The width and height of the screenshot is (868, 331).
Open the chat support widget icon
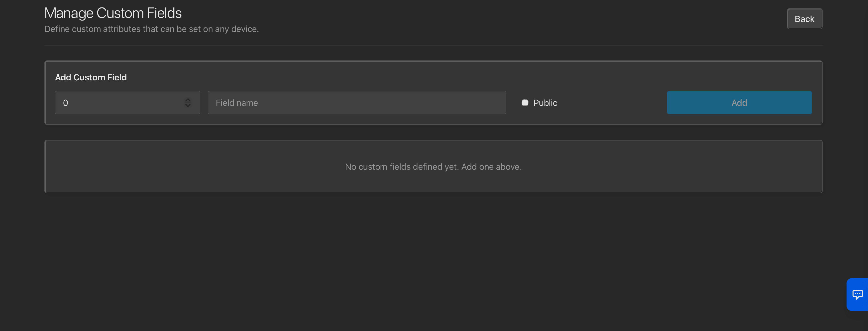point(858,294)
